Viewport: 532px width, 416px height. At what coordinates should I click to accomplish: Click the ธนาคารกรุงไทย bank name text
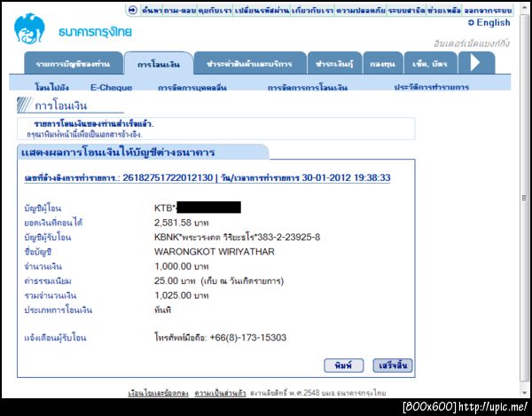95,32
